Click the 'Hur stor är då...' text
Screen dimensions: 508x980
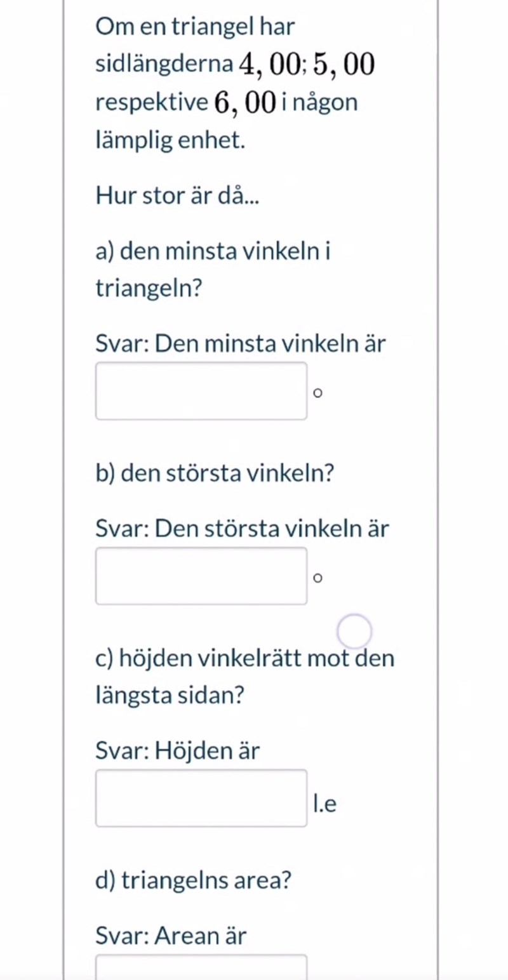178,196
